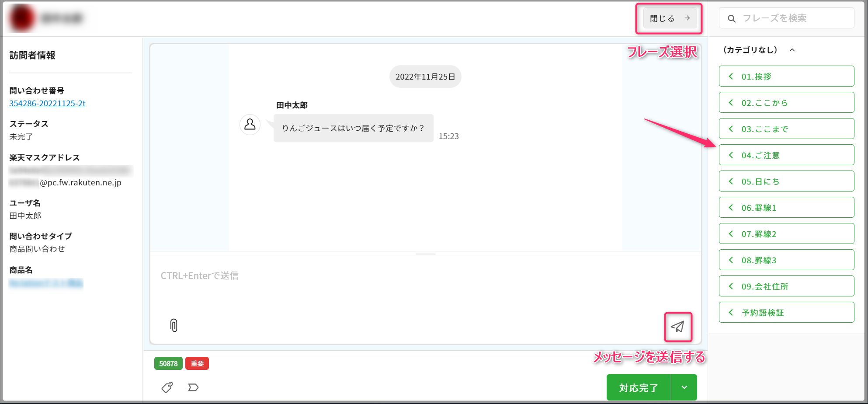
Task: Click the magnifier icon in phrase search
Action: click(731, 19)
